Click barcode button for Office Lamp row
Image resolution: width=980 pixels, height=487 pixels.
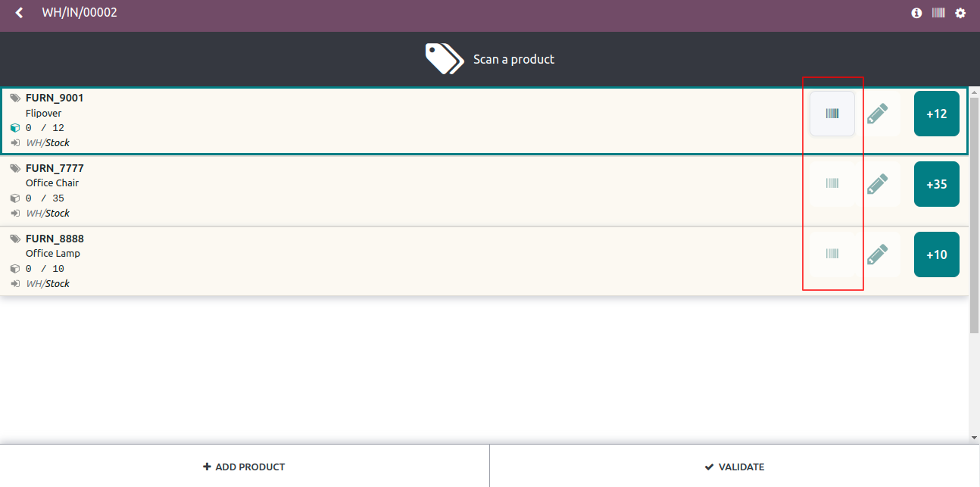click(x=832, y=254)
